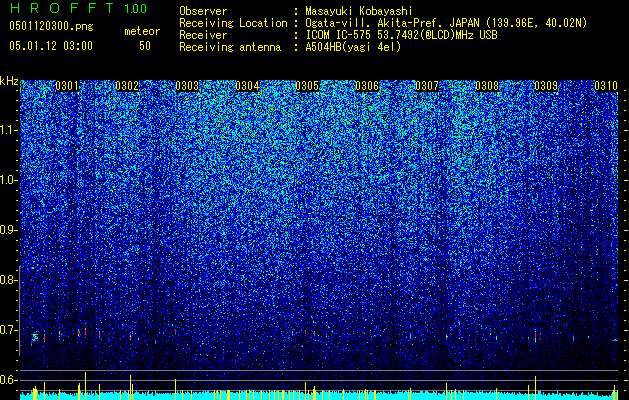This screenshot has height=400, width=629.
Task: Click the 0306 time marker
Action: (x=367, y=86)
